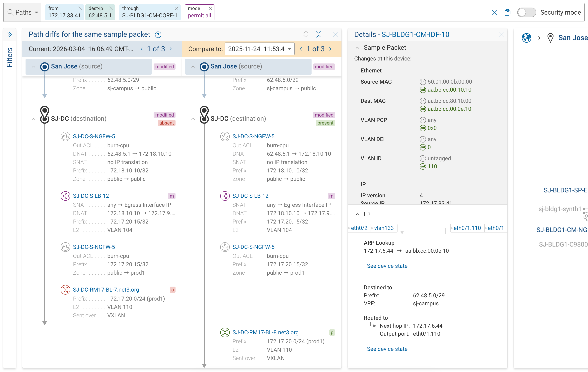The height and width of the screenshot is (372, 588).
Task: Open 'See device state' under ARP Lookup
Action: (387, 266)
